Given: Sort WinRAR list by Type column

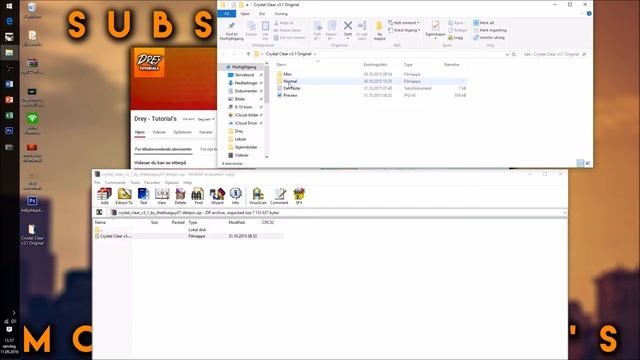Looking at the screenshot, I should click(x=193, y=222).
